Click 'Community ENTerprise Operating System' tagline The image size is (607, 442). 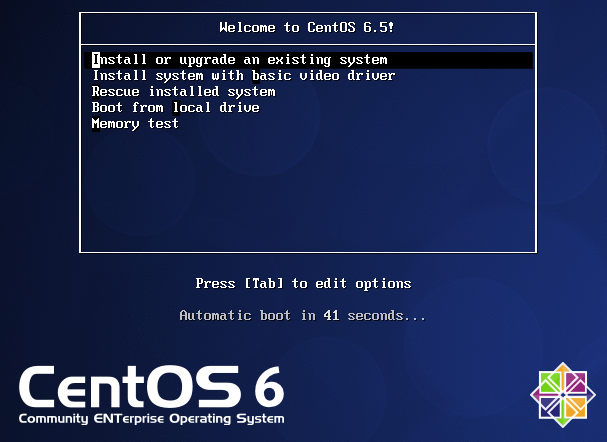tap(151, 419)
